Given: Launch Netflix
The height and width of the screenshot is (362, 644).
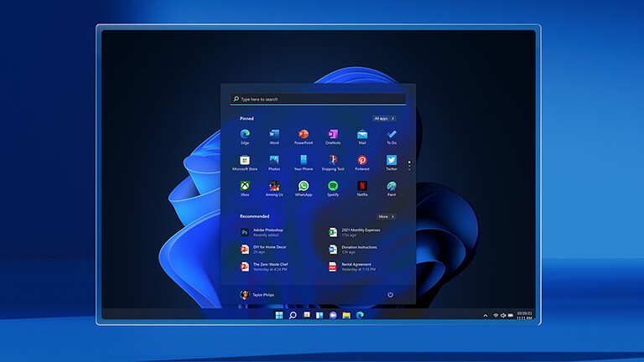Looking at the screenshot, I should click(362, 189).
